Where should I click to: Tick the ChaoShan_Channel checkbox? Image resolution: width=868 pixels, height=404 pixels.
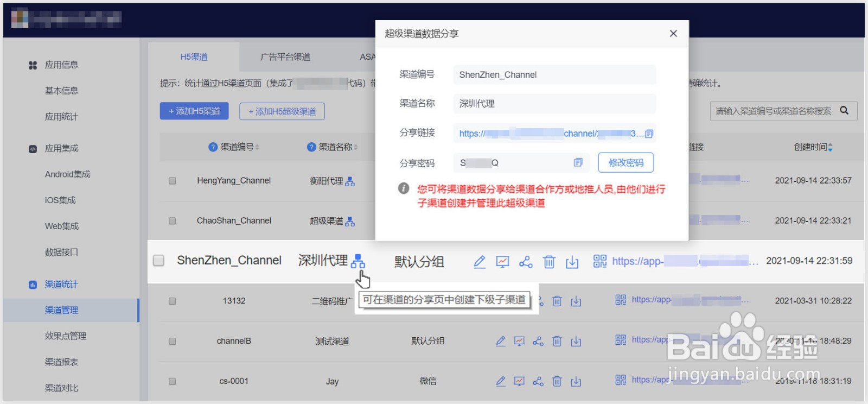tap(172, 221)
